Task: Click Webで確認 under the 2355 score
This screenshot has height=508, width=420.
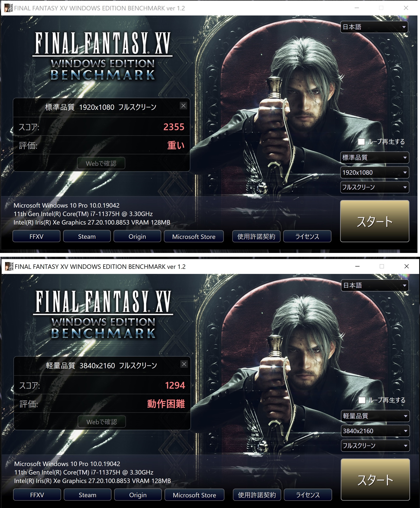Action: [101, 163]
